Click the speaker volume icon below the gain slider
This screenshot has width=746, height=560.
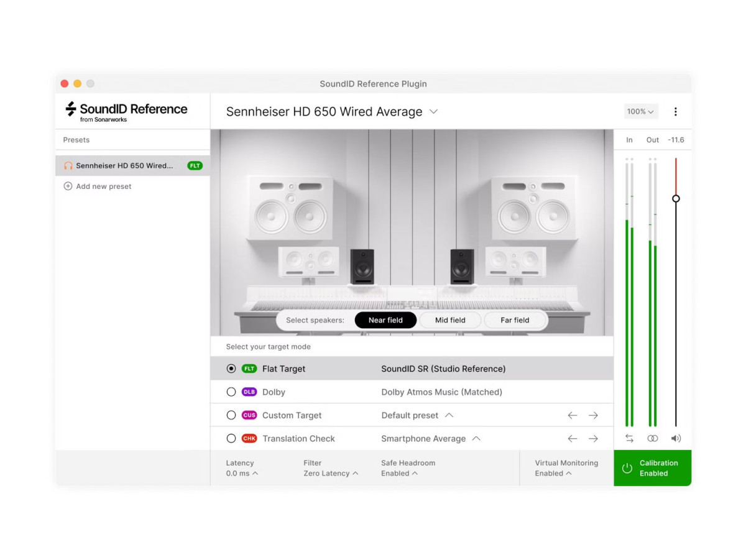point(676,438)
